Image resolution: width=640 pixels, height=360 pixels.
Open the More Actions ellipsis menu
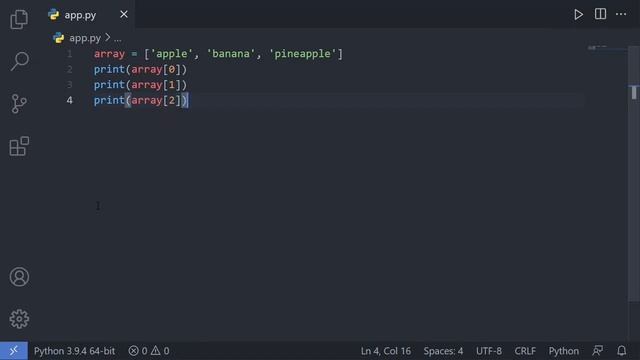pyautogui.click(x=621, y=14)
